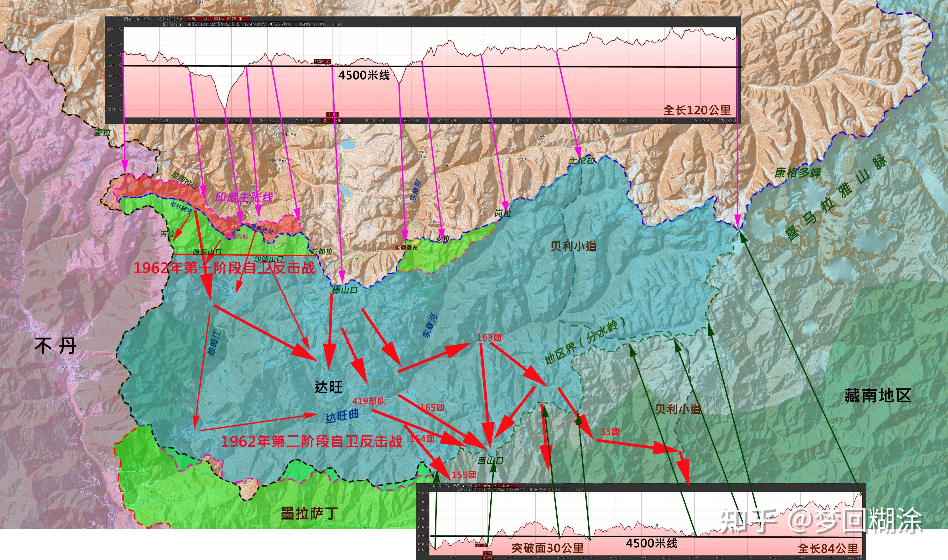Click the 沙留山口 pass label
Viewport: 948px width, 560px height.
tap(269, 259)
